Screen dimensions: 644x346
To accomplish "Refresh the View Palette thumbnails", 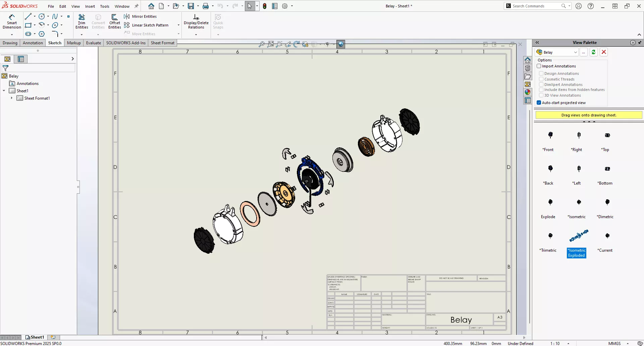I will pyautogui.click(x=594, y=52).
